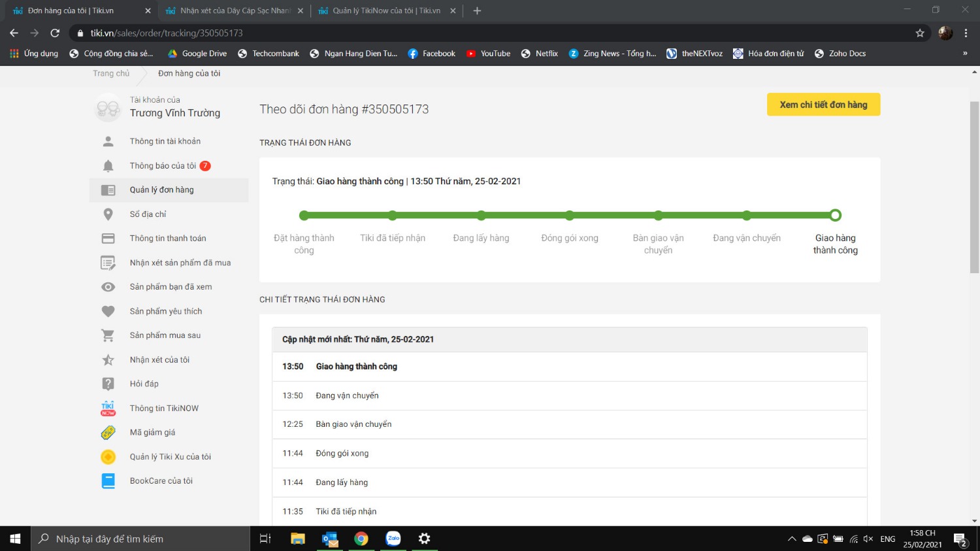Open the Chrome three-dot menu
The height and width of the screenshot is (551, 980).
tap(966, 33)
